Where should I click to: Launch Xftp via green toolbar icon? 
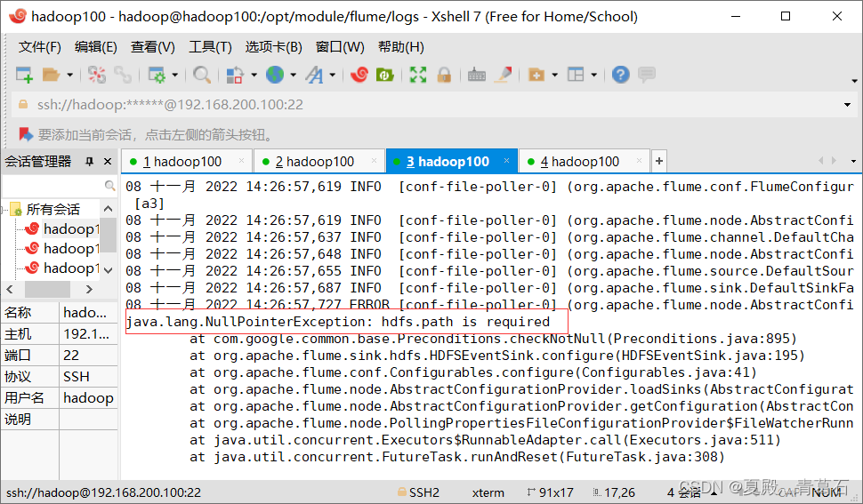pyautogui.click(x=384, y=74)
